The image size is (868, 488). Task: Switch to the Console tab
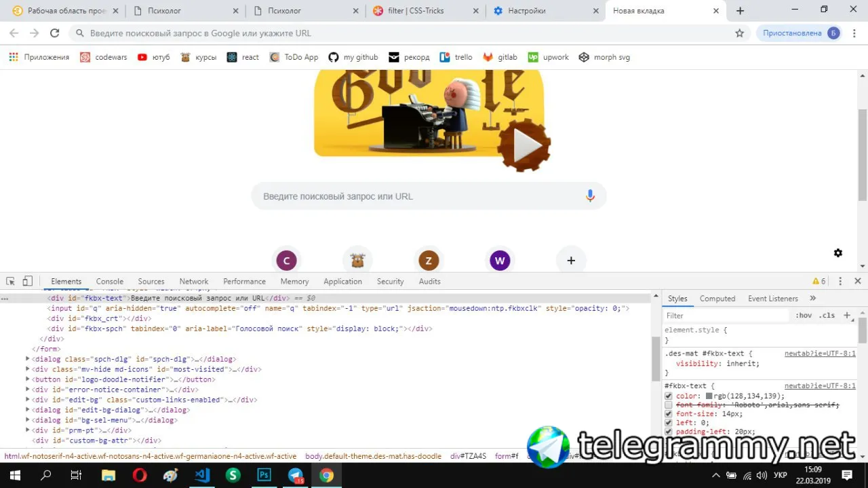[110, 281]
